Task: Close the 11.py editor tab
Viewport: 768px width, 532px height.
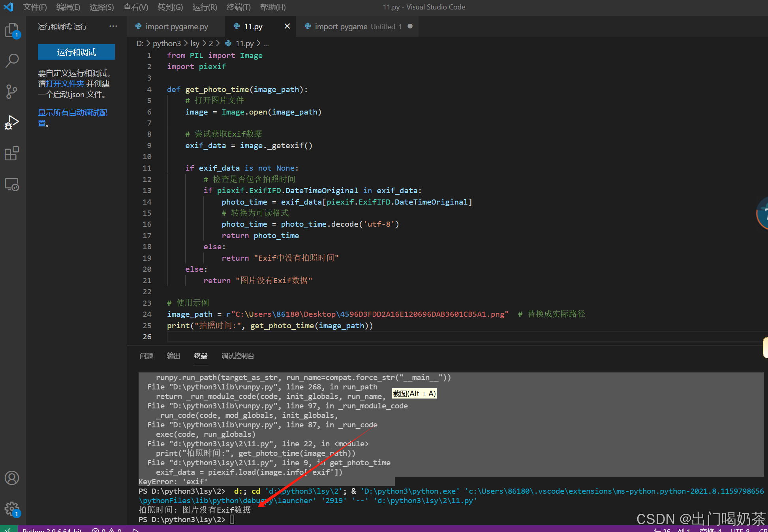Action: (287, 26)
